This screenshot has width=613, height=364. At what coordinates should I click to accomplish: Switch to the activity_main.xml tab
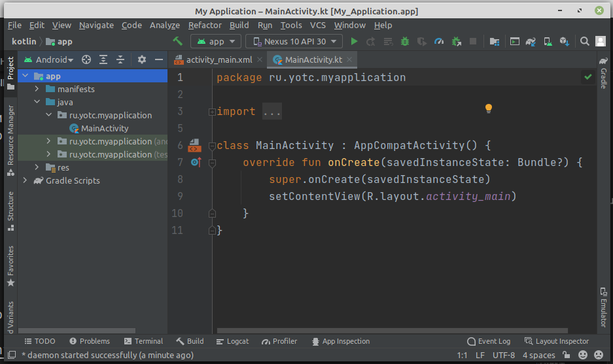[x=219, y=59]
